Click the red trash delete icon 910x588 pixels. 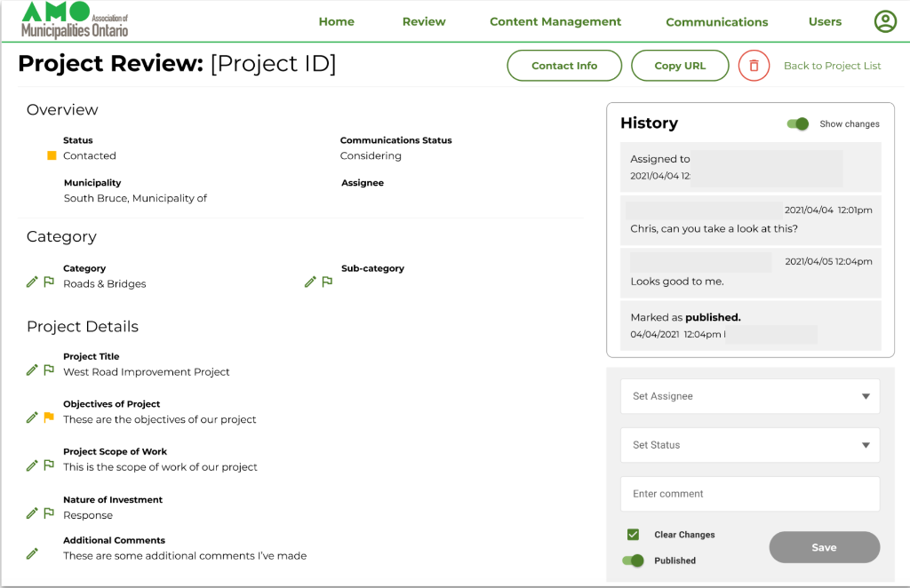tap(753, 65)
